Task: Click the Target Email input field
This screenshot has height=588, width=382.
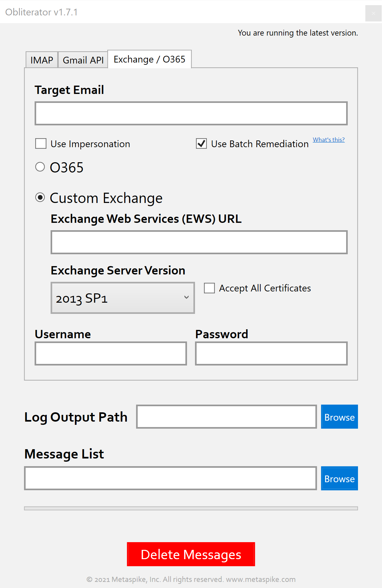Action: [x=191, y=113]
